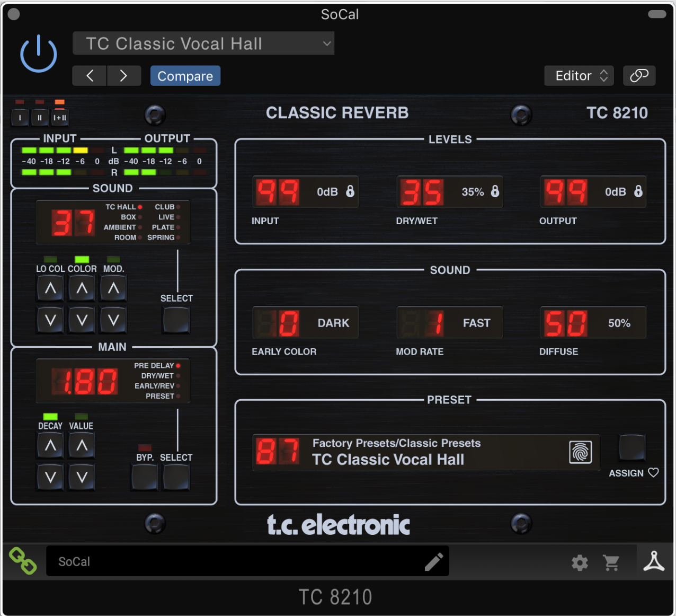The image size is (676, 616).
Task: Click the TC 8210 model label in header
Action: 617,113
